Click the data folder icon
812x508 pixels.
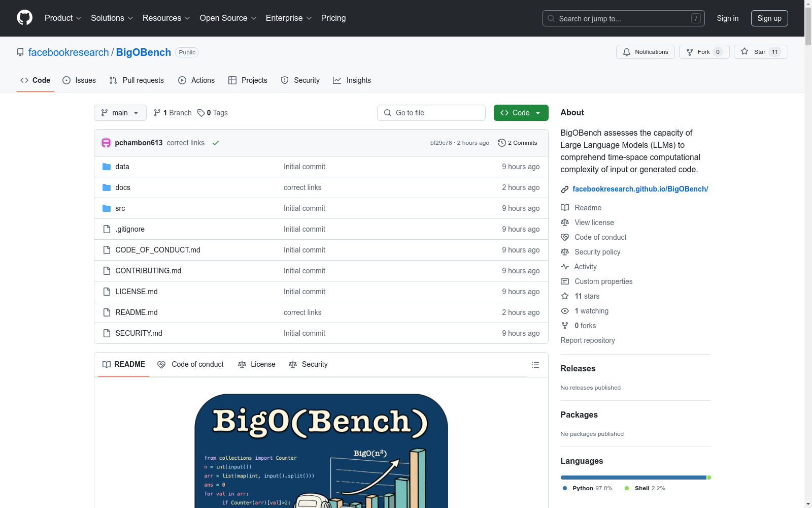(107, 167)
